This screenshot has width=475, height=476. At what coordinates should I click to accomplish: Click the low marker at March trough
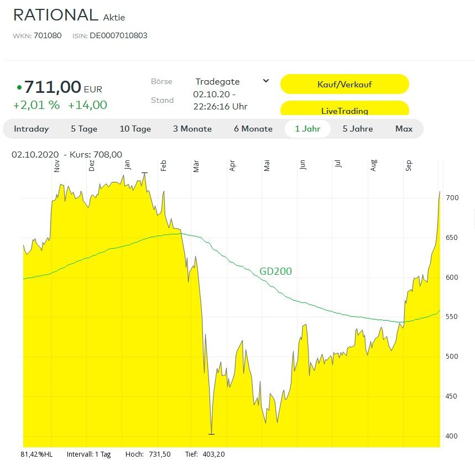click(211, 434)
